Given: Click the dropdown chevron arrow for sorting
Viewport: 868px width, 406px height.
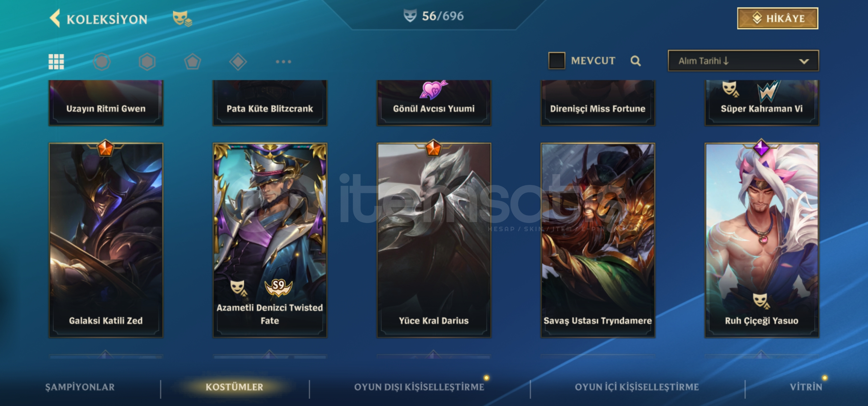Looking at the screenshot, I should (x=804, y=61).
